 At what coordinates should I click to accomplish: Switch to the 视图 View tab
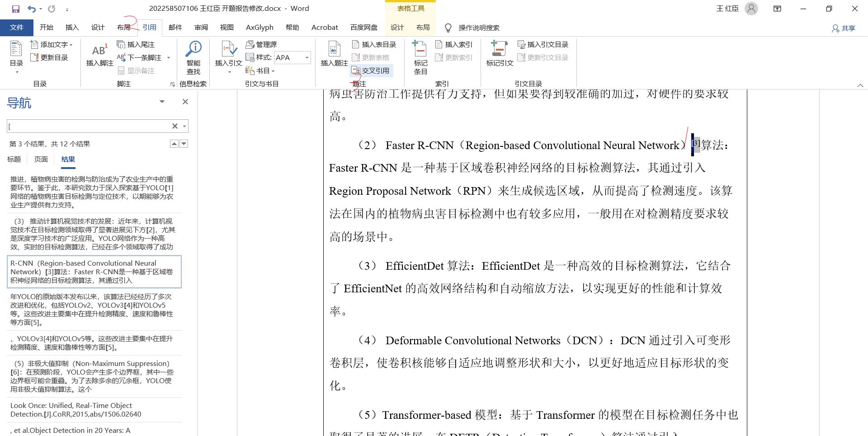[x=227, y=28]
